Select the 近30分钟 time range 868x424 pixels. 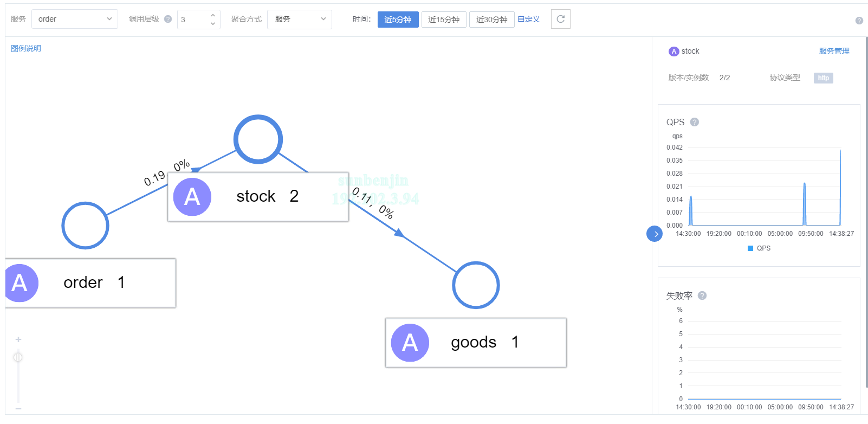click(491, 20)
